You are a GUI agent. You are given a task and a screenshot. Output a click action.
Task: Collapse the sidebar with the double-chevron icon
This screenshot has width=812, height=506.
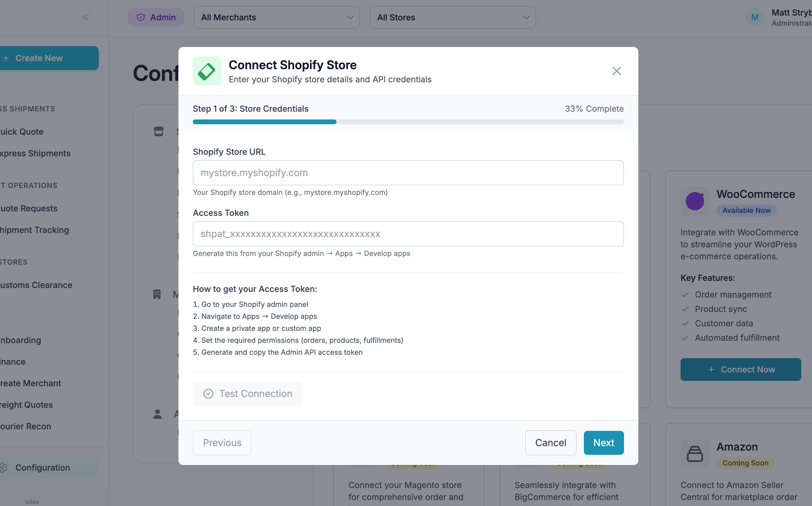point(86,17)
